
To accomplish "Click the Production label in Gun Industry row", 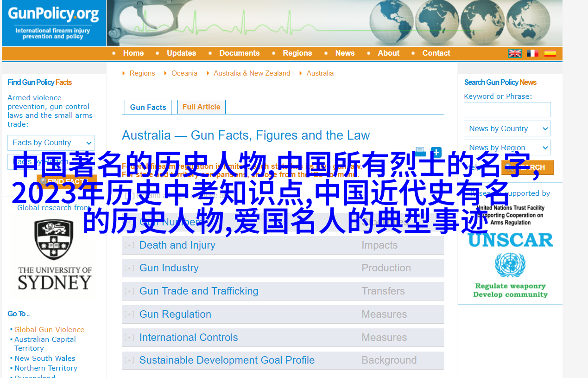I will pyautogui.click(x=386, y=268).
